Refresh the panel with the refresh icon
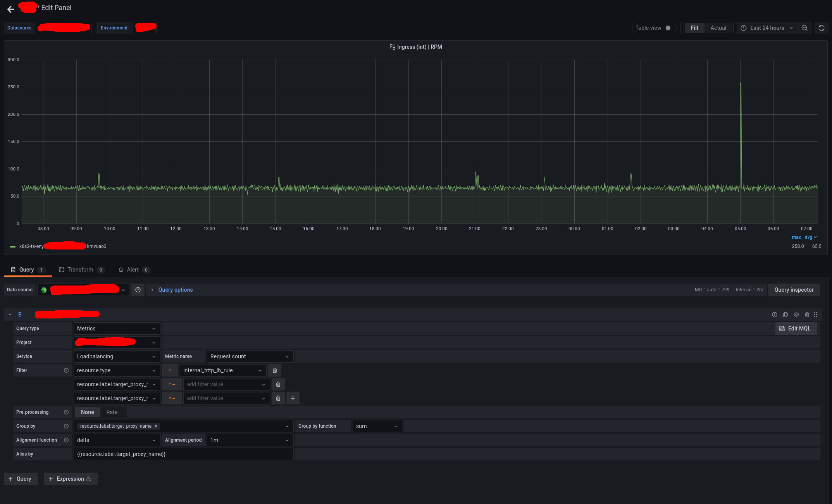The height and width of the screenshot is (504, 832). point(822,28)
